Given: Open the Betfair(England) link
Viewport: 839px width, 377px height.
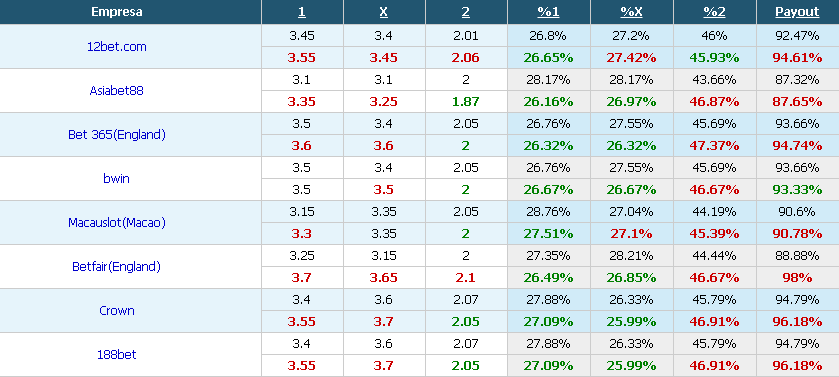Looking at the screenshot, I should click(117, 266).
